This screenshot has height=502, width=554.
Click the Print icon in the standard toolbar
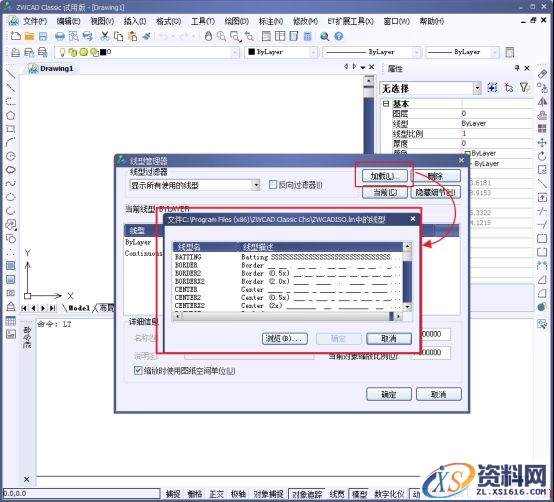(60, 36)
